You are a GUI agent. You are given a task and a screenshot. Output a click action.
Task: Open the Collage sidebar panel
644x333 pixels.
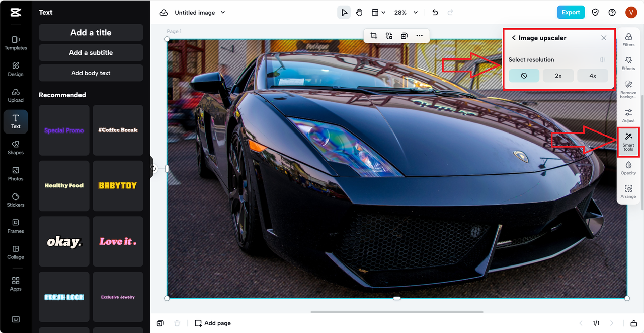tap(16, 252)
